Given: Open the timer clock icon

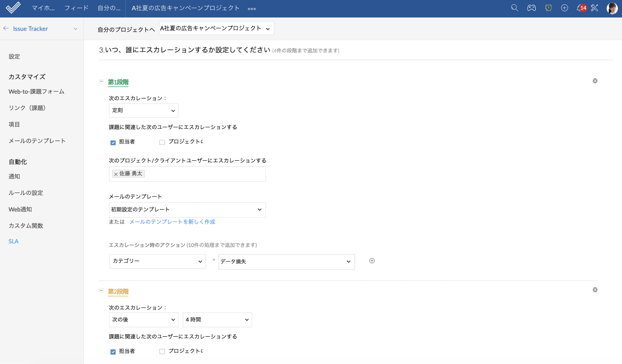Looking at the screenshot, I should tap(548, 8).
